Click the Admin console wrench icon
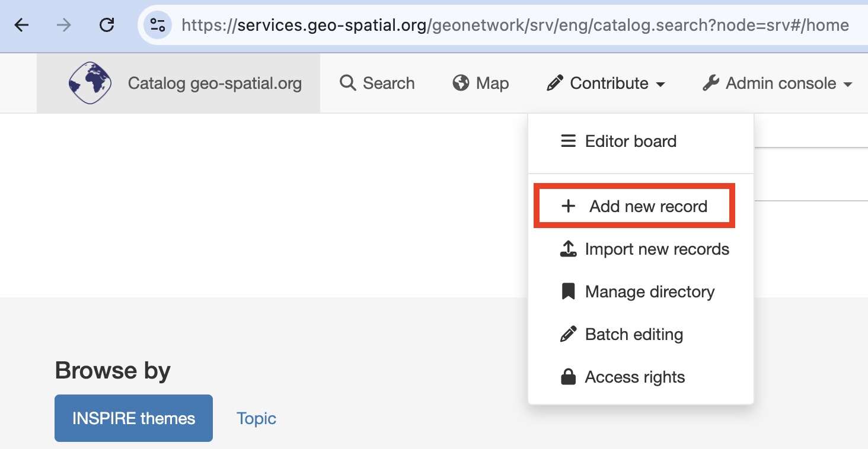The width and height of the screenshot is (868, 449). pos(711,84)
